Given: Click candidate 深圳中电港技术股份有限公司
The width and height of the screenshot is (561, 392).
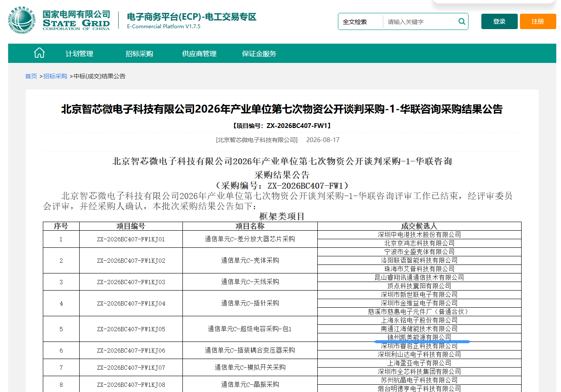Looking at the screenshot, I should click(x=419, y=235).
